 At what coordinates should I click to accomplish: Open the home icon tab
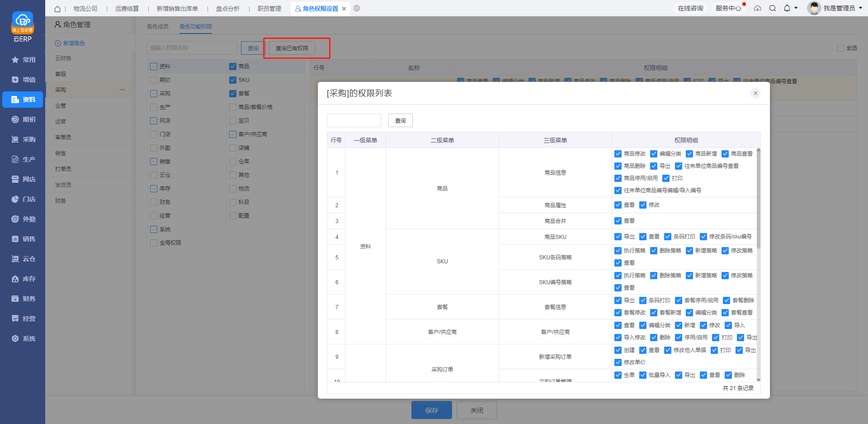[x=57, y=9]
